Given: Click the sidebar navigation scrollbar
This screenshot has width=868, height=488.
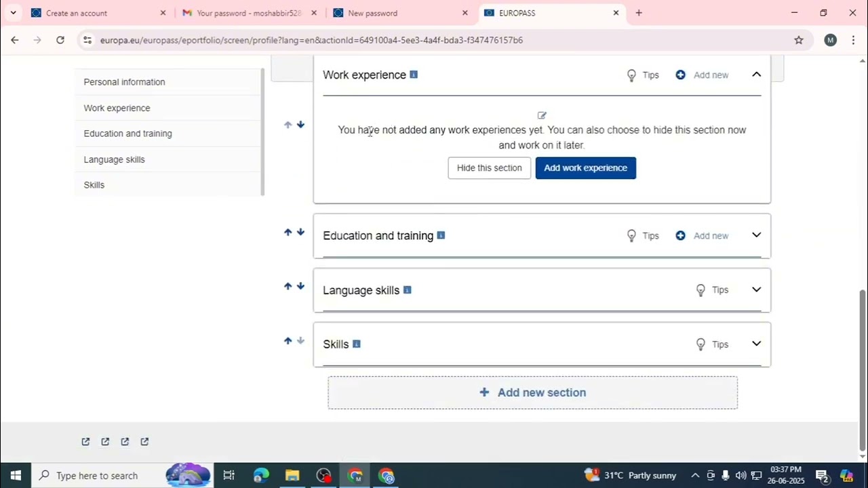Looking at the screenshot, I should [x=262, y=131].
